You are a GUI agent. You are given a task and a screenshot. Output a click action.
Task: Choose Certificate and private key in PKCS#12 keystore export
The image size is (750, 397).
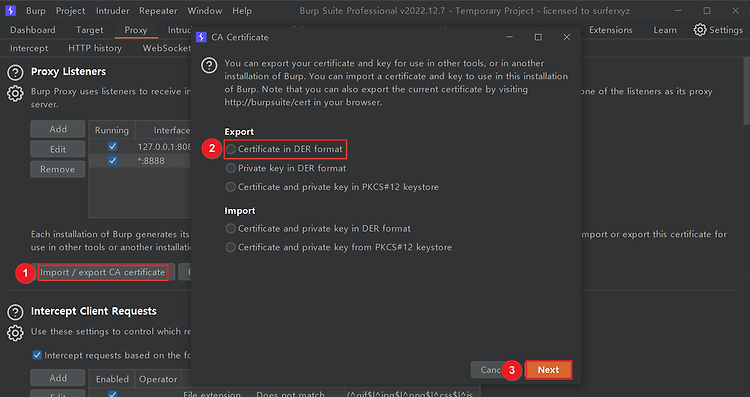click(x=231, y=187)
